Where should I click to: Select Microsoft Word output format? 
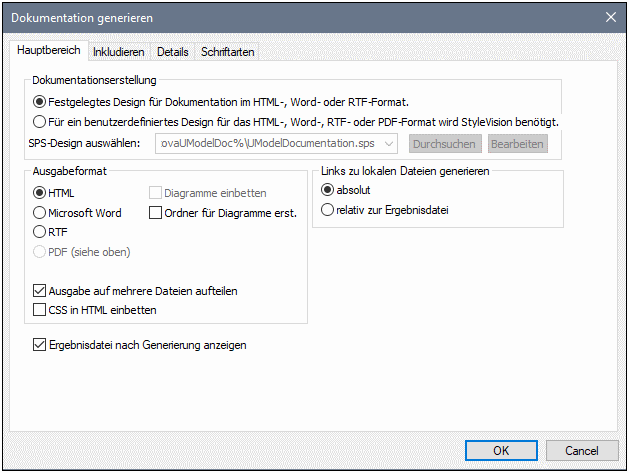click(40, 213)
